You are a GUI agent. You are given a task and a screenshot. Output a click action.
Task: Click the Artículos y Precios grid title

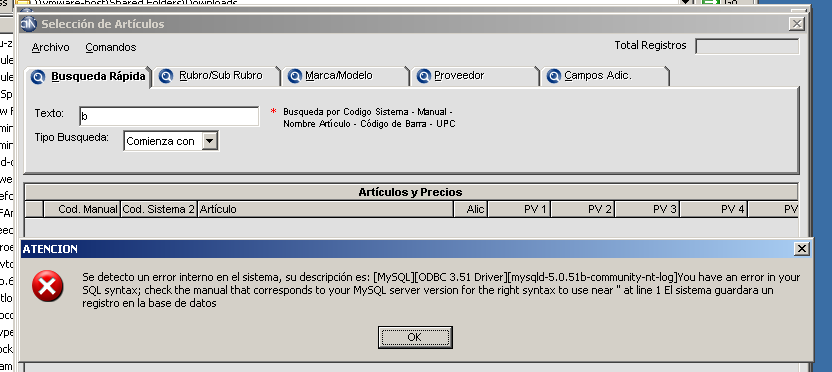tap(411, 192)
